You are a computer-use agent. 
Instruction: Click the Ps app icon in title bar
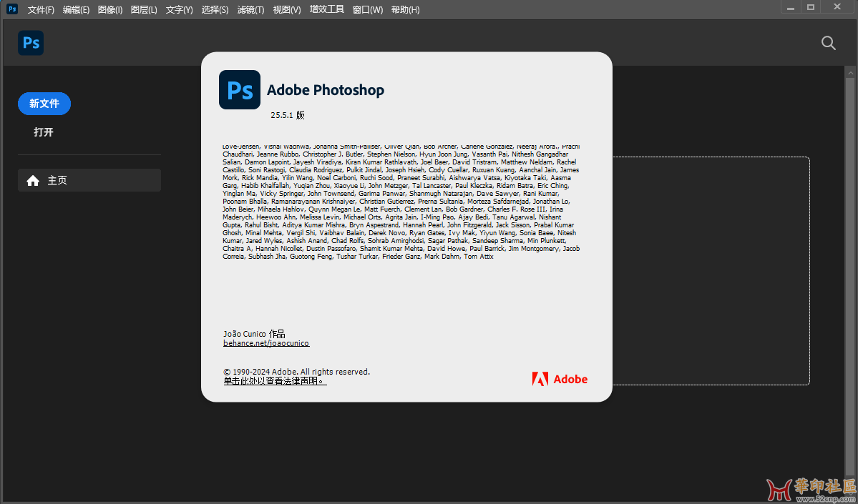[12, 9]
